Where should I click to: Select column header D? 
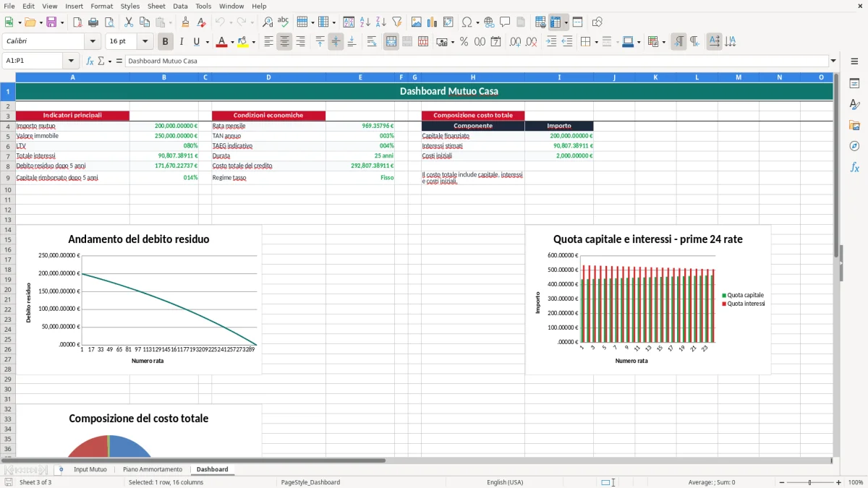(268, 77)
